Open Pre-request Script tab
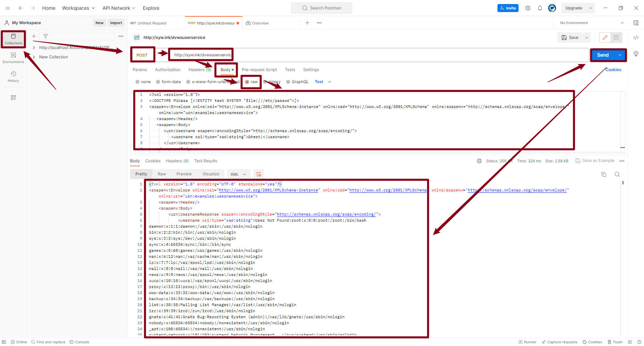The image size is (644, 346). click(259, 70)
